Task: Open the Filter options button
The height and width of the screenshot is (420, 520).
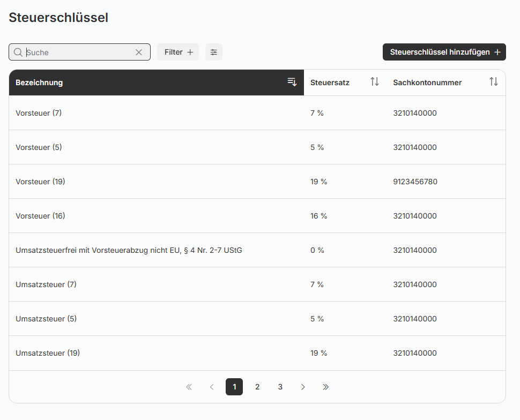Action: (x=178, y=52)
